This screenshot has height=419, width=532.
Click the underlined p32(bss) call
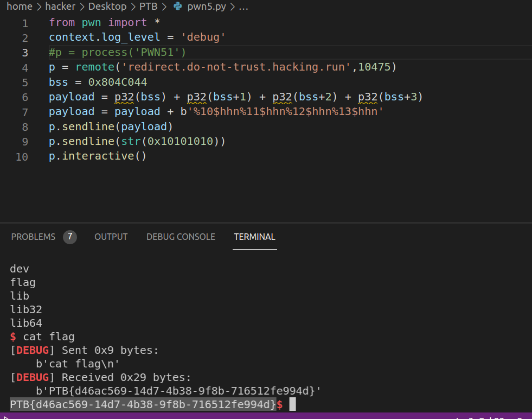[x=140, y=97]
